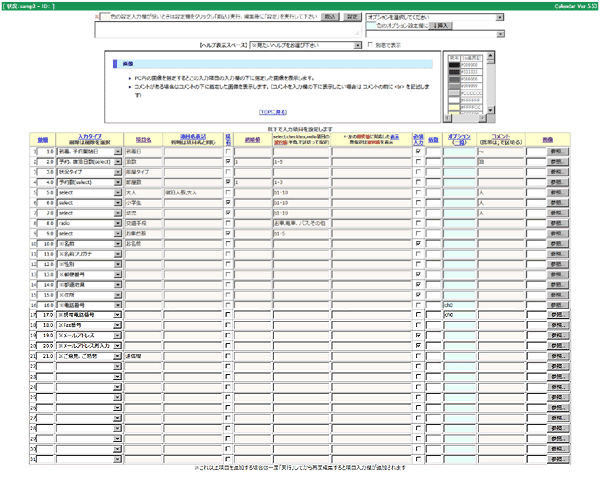Pick the #000000 black color swatch
The image size is (600, 480).
[x=454, y=65]
